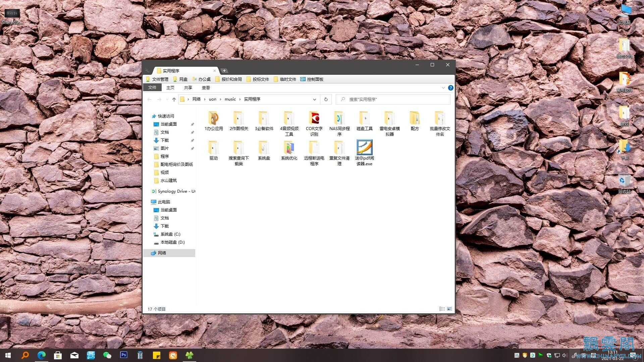Expand the ribbon with the chevron
This screenshot has height=362, width=644.
(443, 88)
